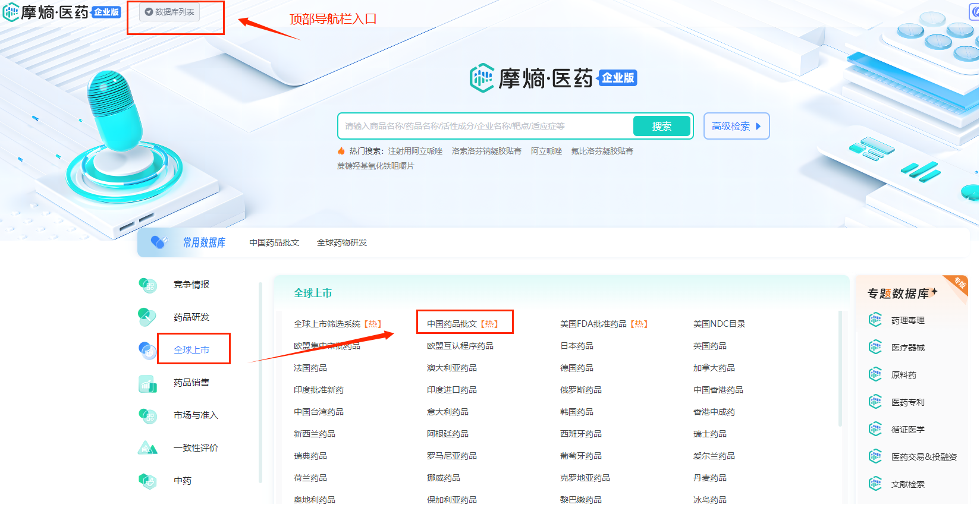Click the 摩熵医药 logo in top bar

click(x=62, y=12)
